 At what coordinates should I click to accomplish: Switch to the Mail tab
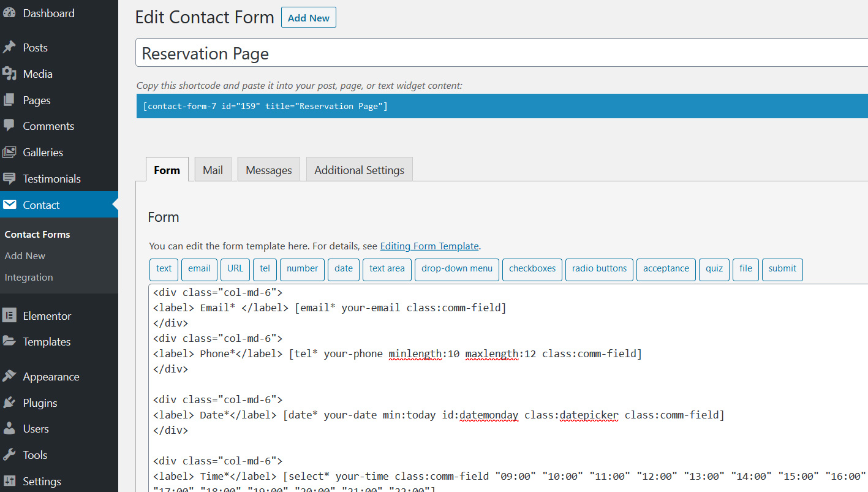pyautogui.click(x=213, y=170)
